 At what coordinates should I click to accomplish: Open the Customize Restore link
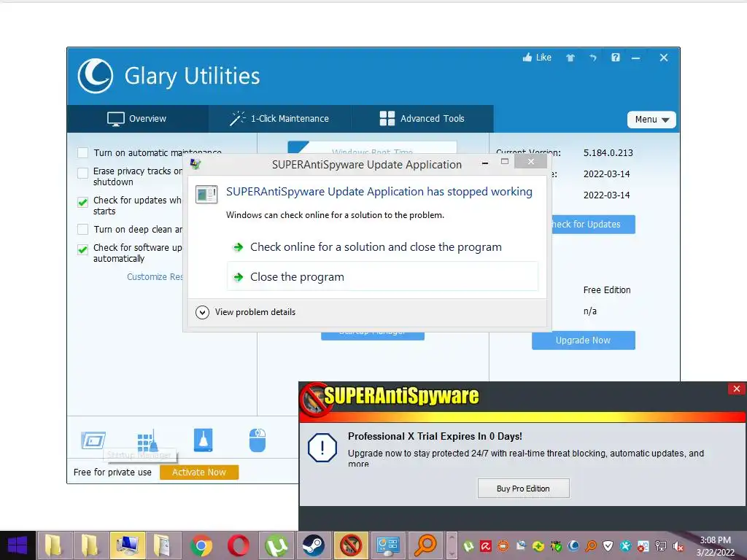coord(155,277)
